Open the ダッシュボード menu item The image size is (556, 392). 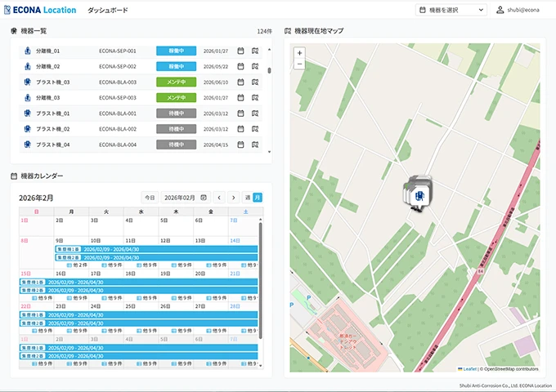coord(108,11)
